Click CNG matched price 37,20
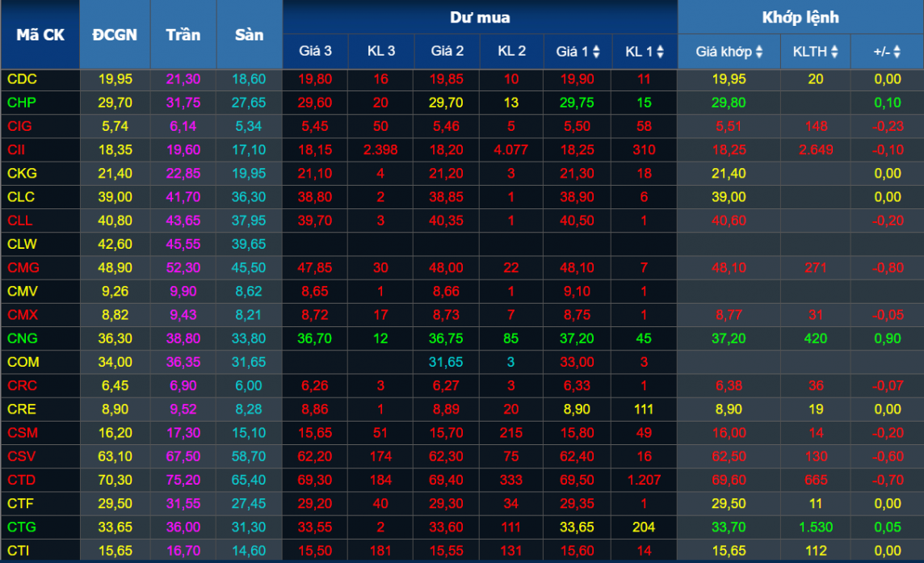Viewport: 924px width, 563px height. [729, 338]
